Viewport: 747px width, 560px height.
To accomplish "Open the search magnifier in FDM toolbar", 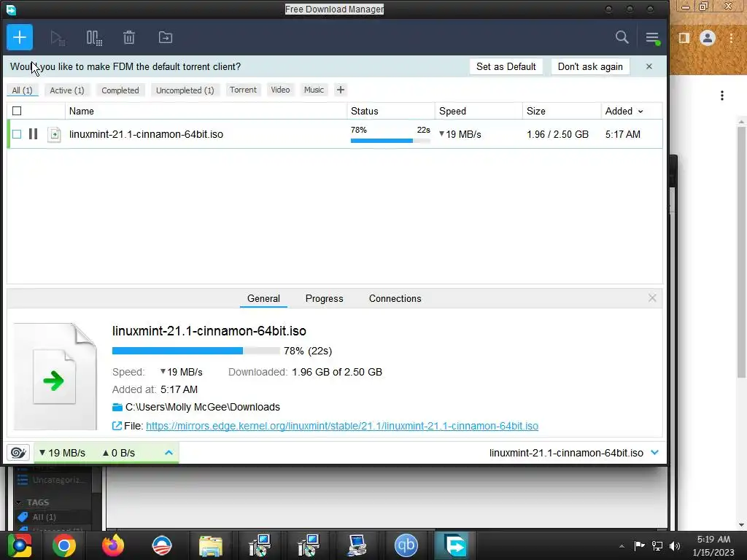I will 622,37.
